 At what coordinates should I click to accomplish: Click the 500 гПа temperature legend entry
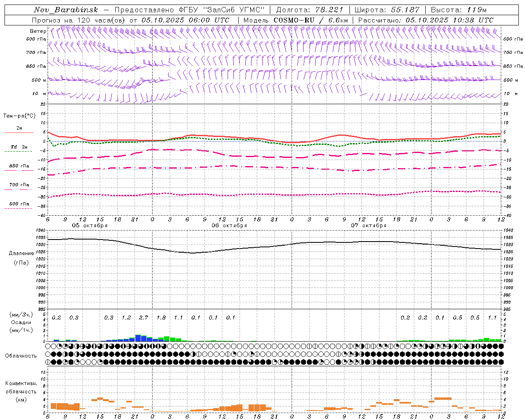(19, 204)
